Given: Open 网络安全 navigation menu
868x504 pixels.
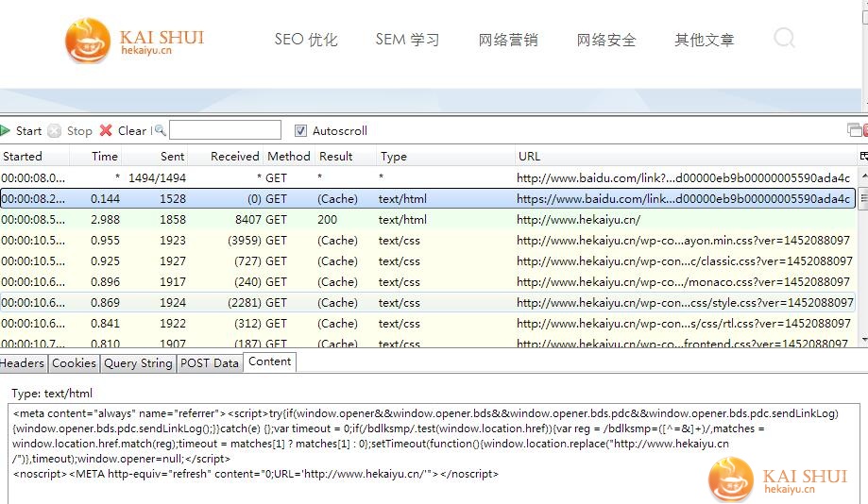Looking at the screenshot, I should (x=606, y=40).
